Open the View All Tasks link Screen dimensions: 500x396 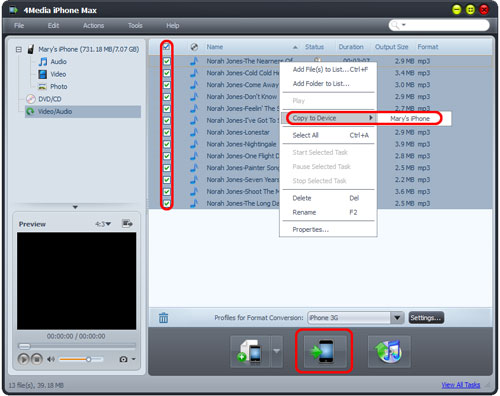[461, 385]
